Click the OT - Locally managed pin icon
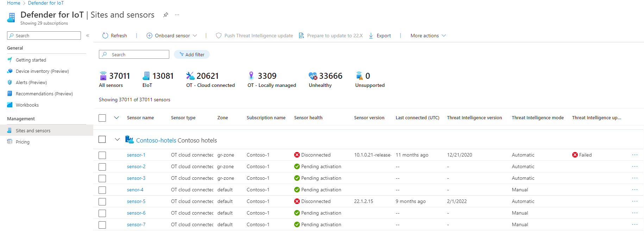The width and height of the screenshot is (644, 235). click(x=251, y=76)
